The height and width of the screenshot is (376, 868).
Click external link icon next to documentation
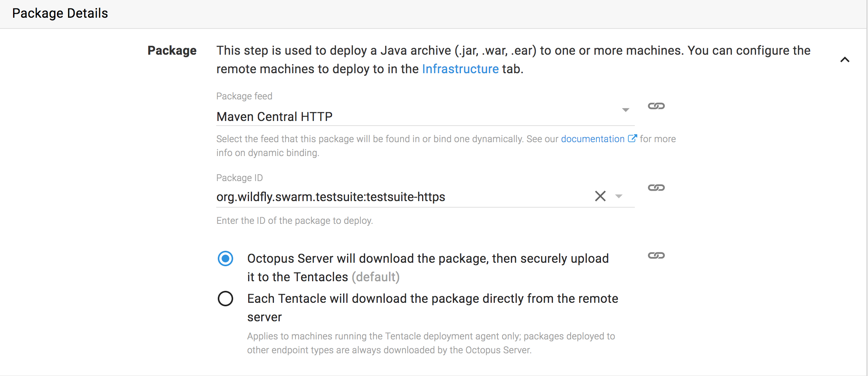coord(632,138)
